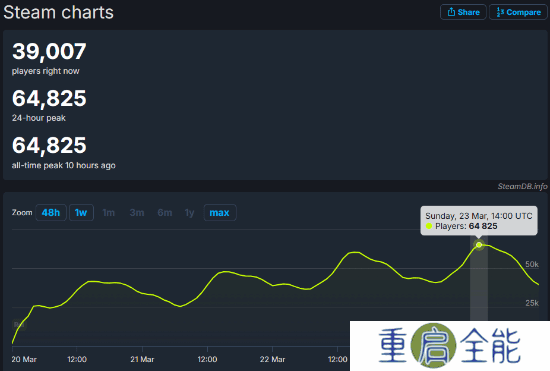Click the Share button
This screenshot has height=371, width=550.
tap(463, 12)
